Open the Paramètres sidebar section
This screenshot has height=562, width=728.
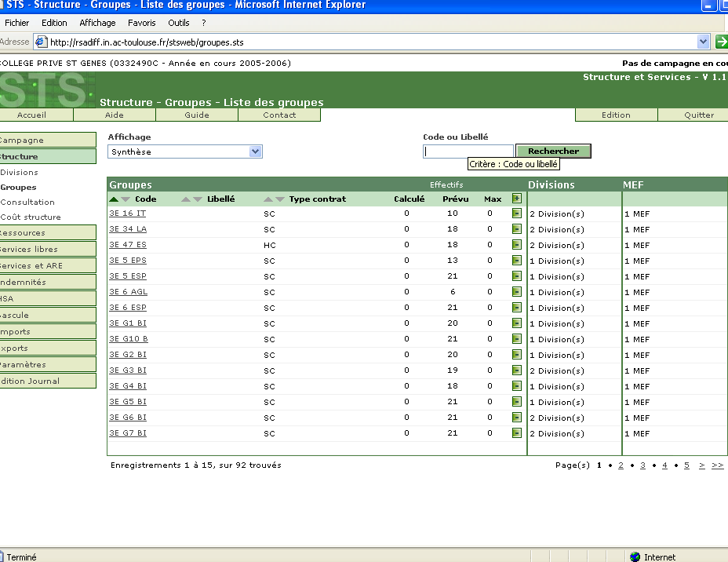point(47,365)
